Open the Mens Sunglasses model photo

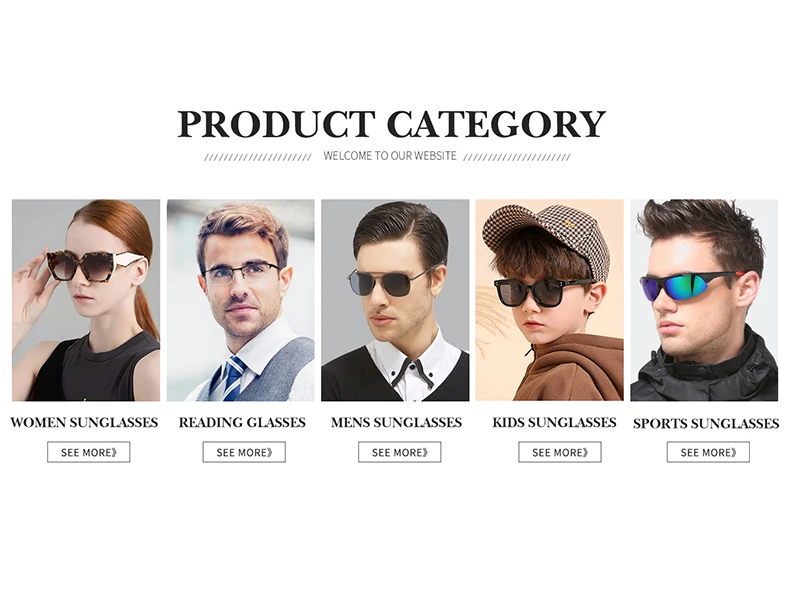pos(396,300)
